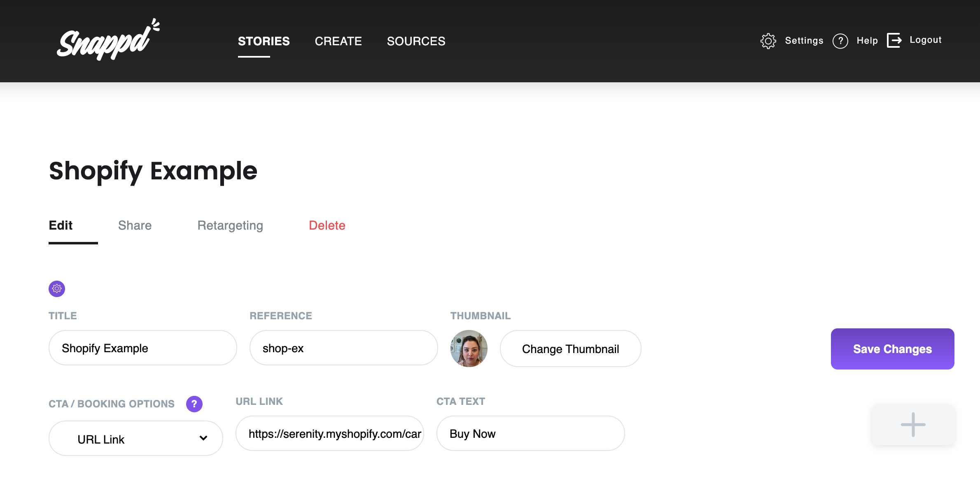
Task: Open the Retargeting tab
Action: (230, 225)
